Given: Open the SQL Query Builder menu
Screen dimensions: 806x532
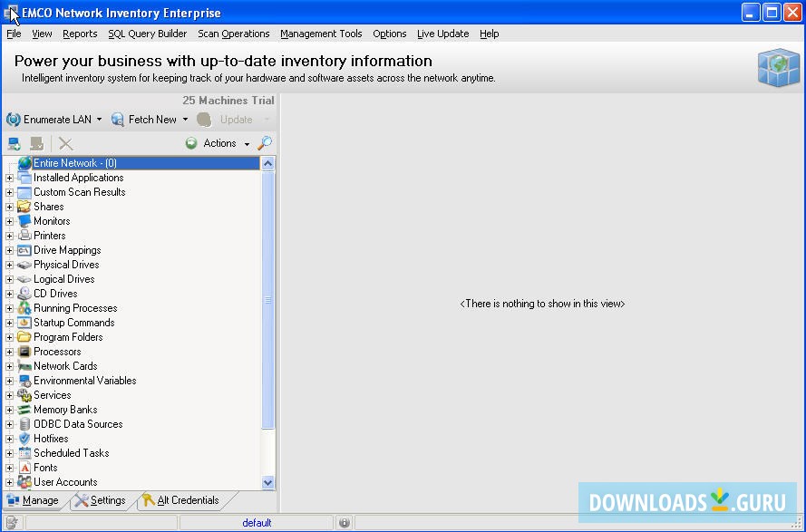Looking at the screenshot, I should (x=147, y=34).
